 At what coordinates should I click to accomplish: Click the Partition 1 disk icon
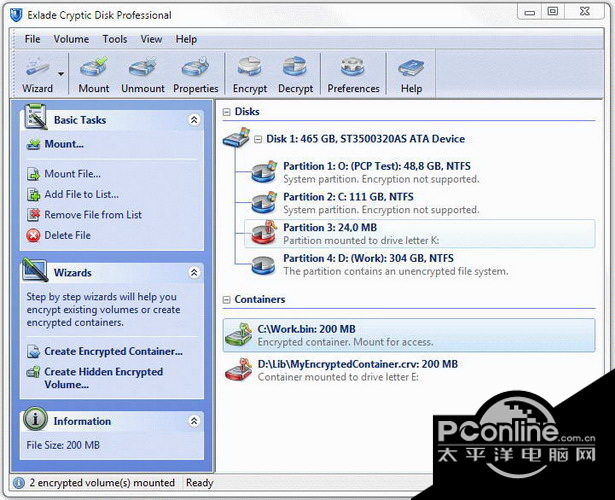[264, 171]
